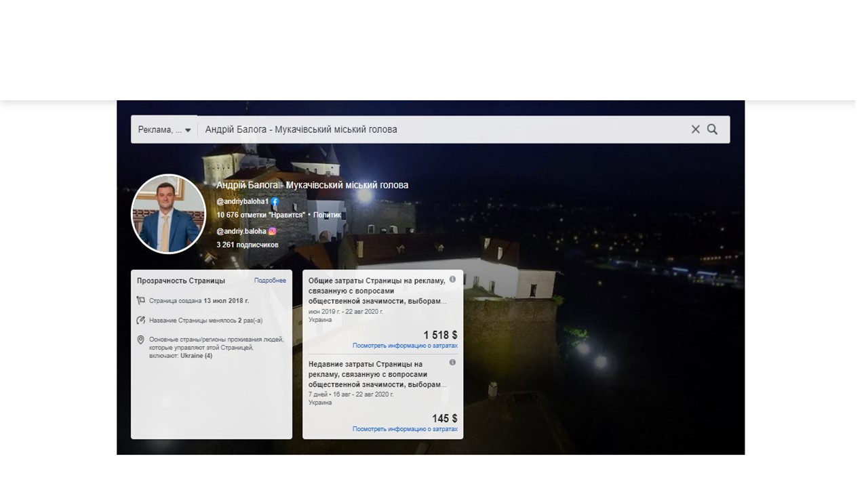Click the page title Андрій Балога - Мукачівський міський голова
The image size is (868, 488).
point(312,185)
